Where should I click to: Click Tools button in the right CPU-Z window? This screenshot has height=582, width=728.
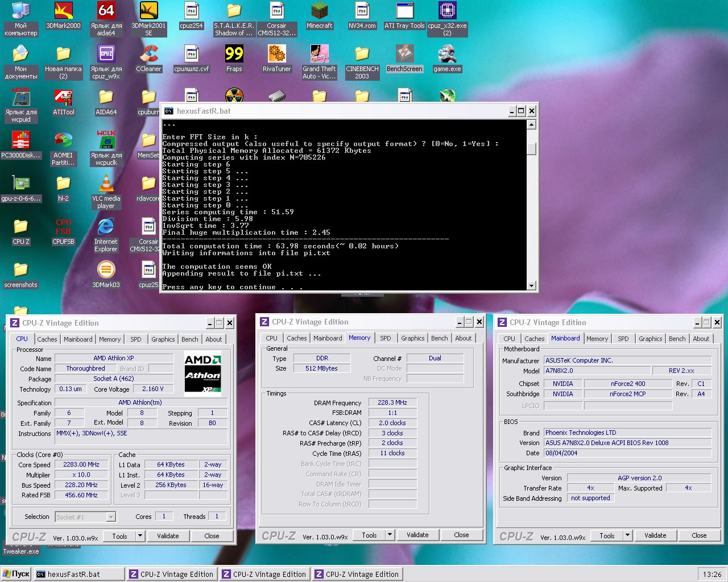[607, 535]
